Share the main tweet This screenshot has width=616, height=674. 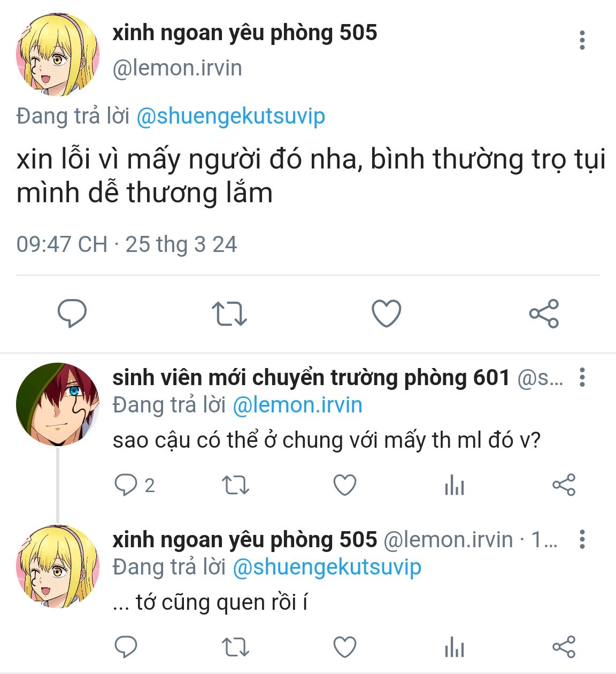point(544,313)
